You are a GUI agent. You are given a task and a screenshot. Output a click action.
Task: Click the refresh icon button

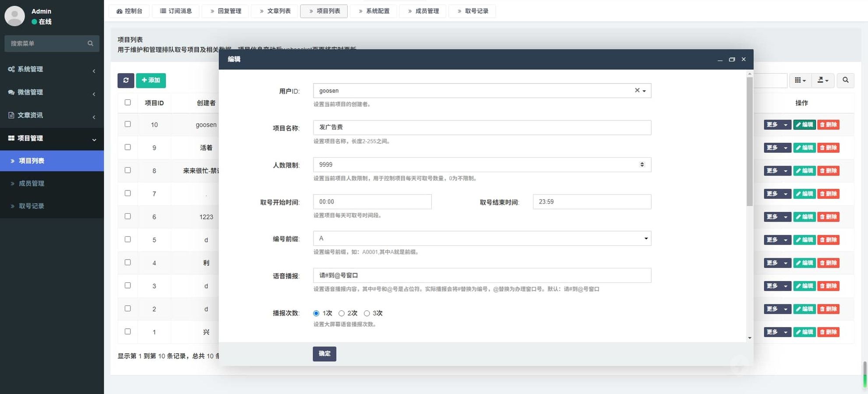pyautogui.click(x=126, y=81)
